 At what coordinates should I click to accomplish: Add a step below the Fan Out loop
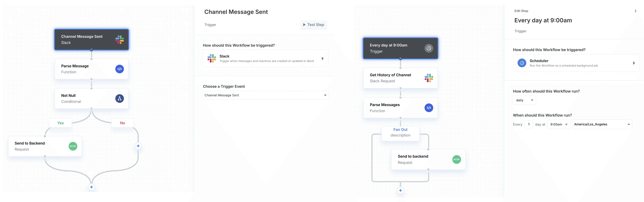pyautogui.click(x=400, y=190)
